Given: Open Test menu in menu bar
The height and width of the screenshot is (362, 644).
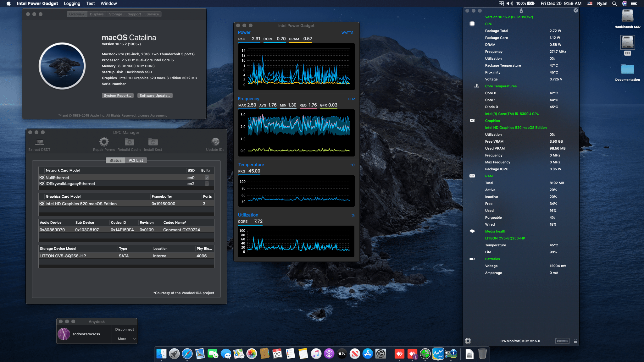Looking at the screenshot, I should coord(91,3).
